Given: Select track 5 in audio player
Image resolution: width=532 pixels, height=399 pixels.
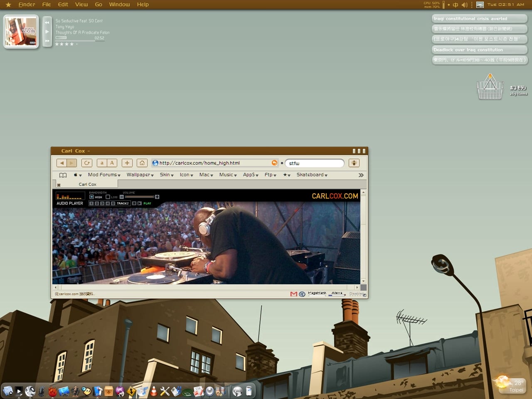Looking at the screenshot, I should [113, 203].
